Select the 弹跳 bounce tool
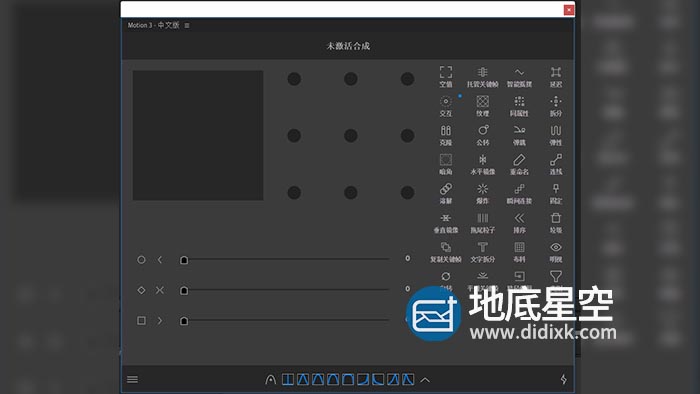The width and height of the screenshot is (700, 394). [519, 135]
